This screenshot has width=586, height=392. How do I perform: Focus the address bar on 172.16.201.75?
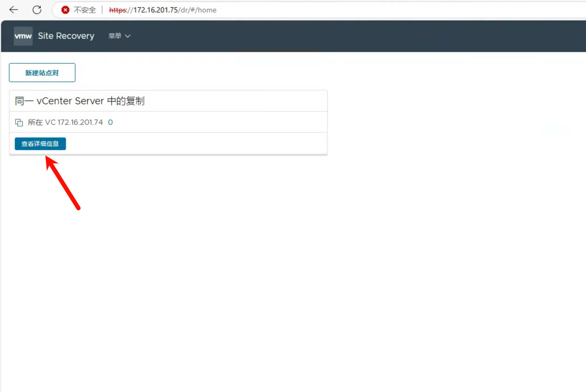point(155,10)
